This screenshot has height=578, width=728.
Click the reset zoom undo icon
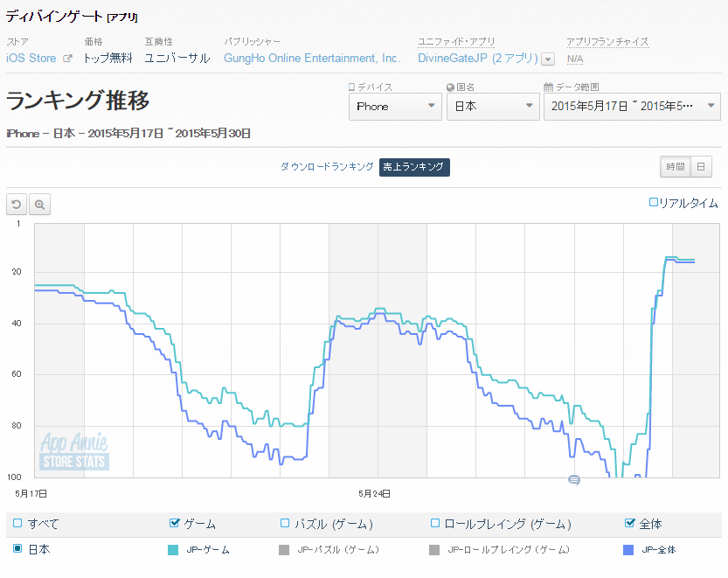click(17, 205)
